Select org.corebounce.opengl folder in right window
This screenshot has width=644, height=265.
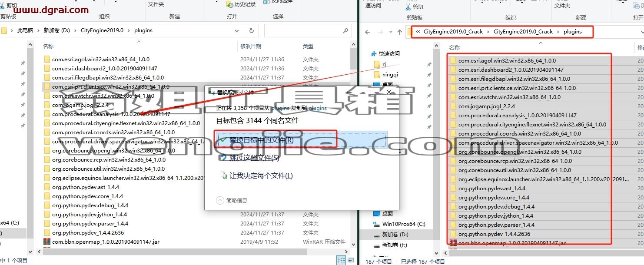[x=520, y=152]
